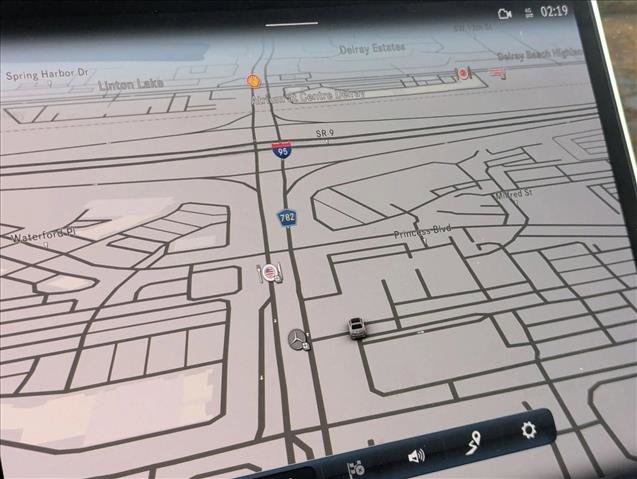Select the Shell gas station marker
The image size is (637, 479).
[x=253, y=80]
